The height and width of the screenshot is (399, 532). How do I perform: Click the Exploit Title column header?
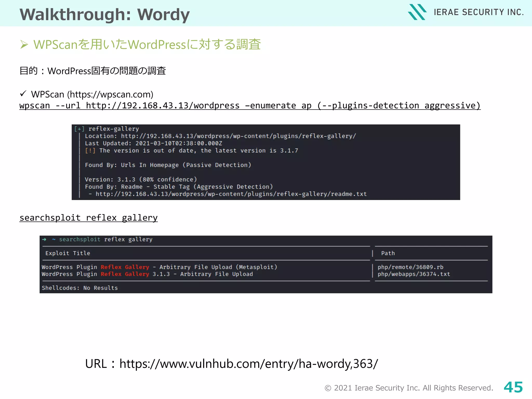(68, 253)
